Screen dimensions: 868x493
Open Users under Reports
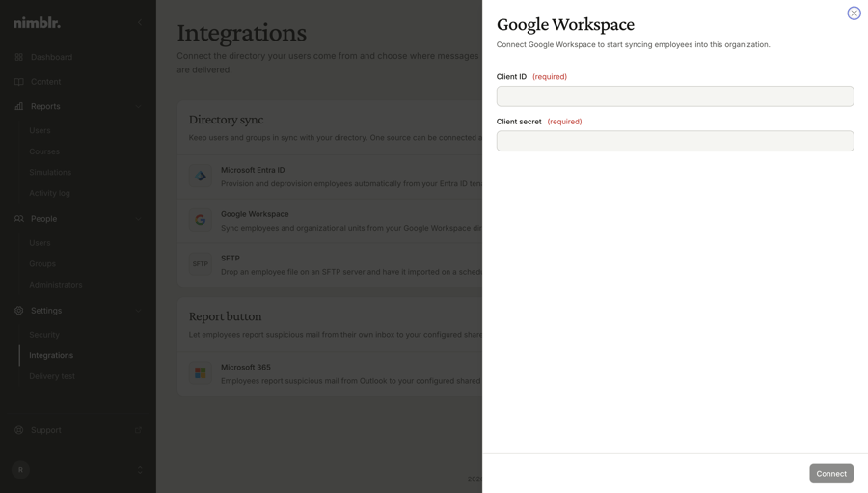tap(40, 131)
